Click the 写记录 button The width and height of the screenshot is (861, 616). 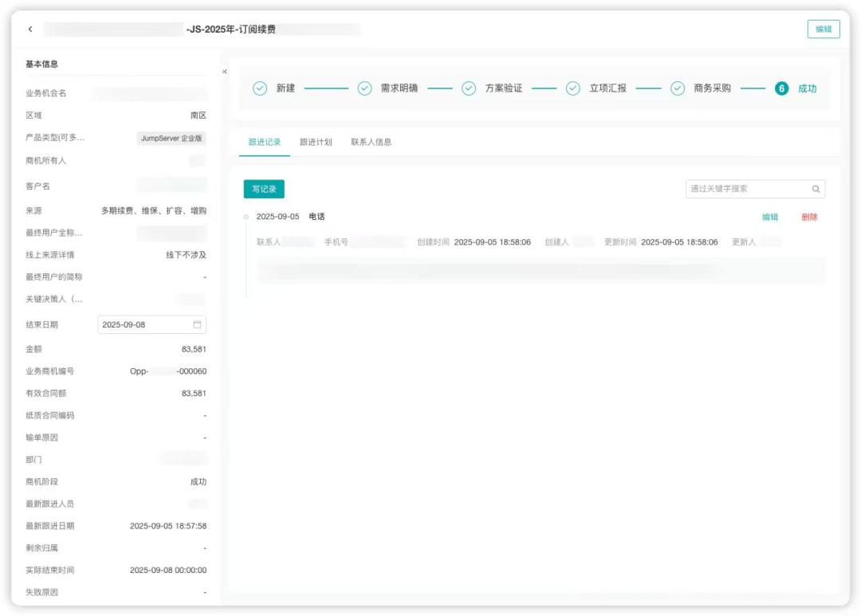pos(264,189)
